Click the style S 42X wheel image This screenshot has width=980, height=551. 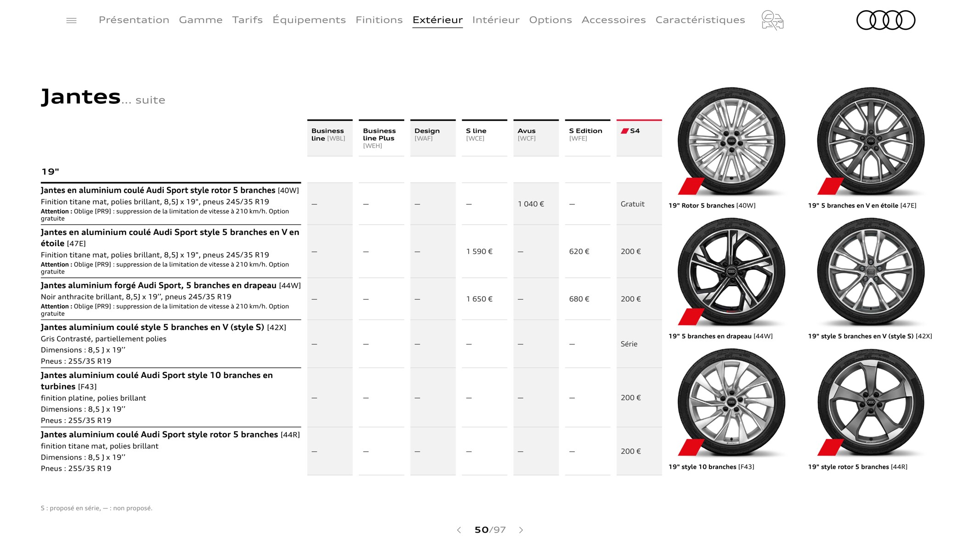click(871, 272)
